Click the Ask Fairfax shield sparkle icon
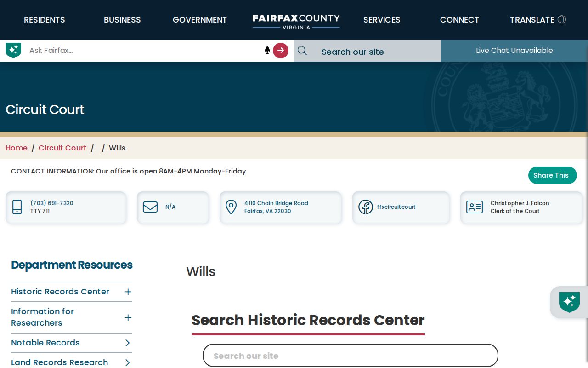 click(13, 50)
